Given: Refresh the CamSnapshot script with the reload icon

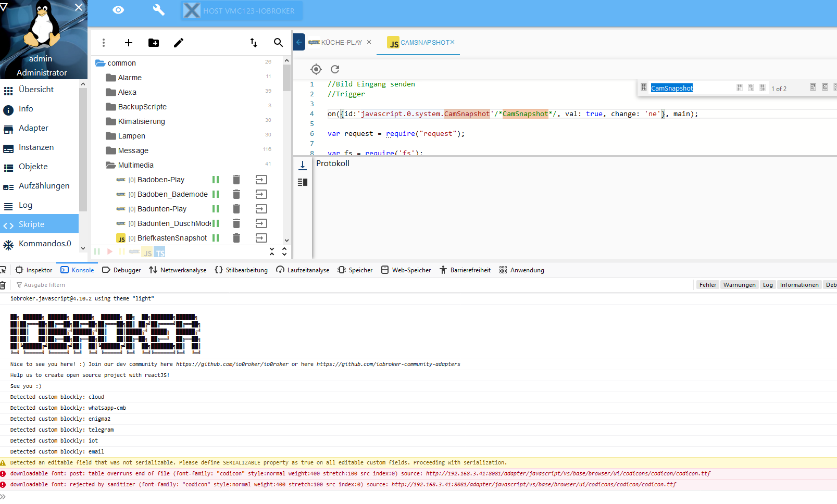Looking at the screenshot, I should point(335,69).
